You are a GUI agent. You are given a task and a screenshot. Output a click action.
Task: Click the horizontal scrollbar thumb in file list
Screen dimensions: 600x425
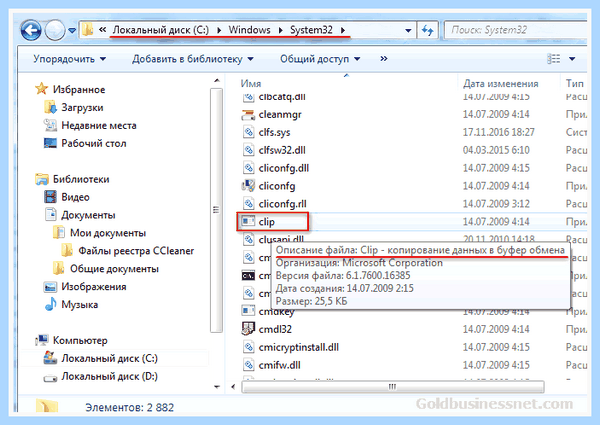coord(393,387)
